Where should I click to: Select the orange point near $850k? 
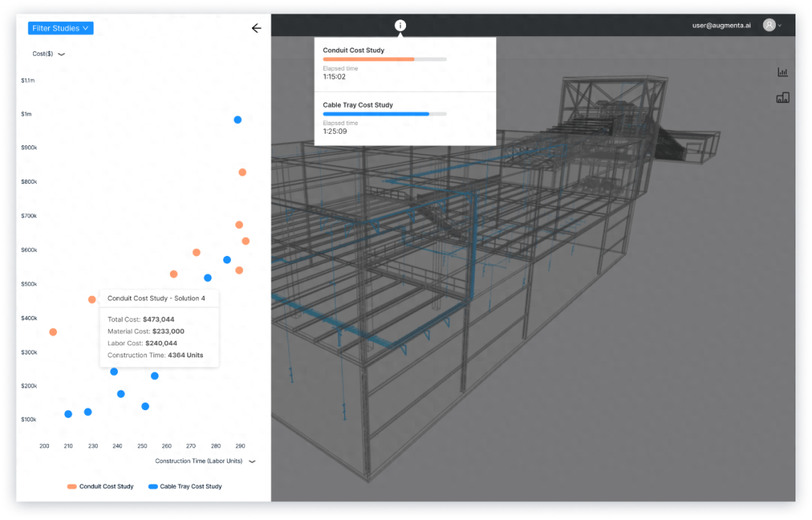242,172
